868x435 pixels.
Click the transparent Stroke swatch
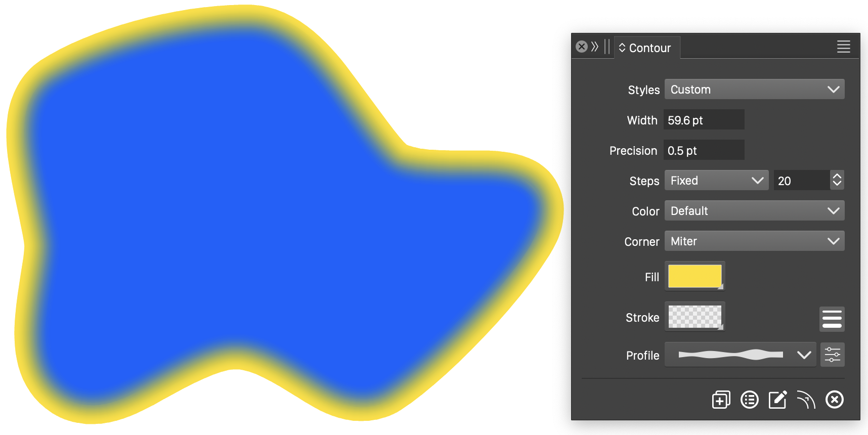click(695, 317)
